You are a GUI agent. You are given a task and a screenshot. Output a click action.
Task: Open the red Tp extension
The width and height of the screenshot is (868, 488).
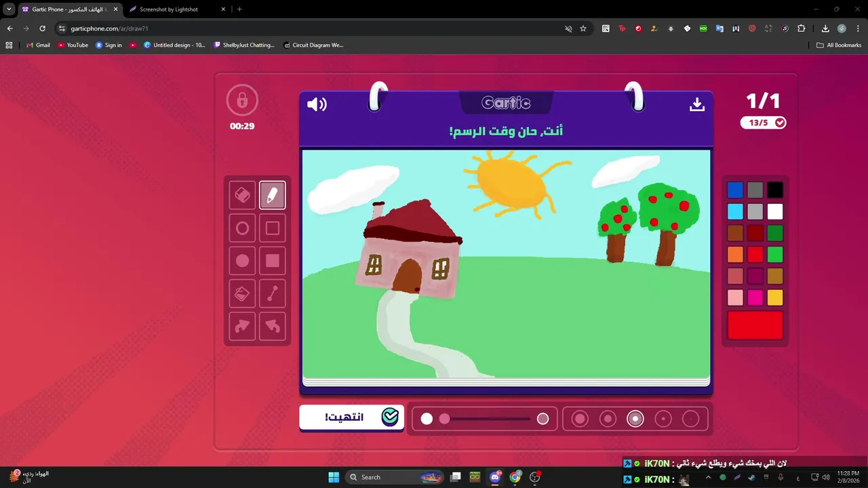tap(622, 28)
